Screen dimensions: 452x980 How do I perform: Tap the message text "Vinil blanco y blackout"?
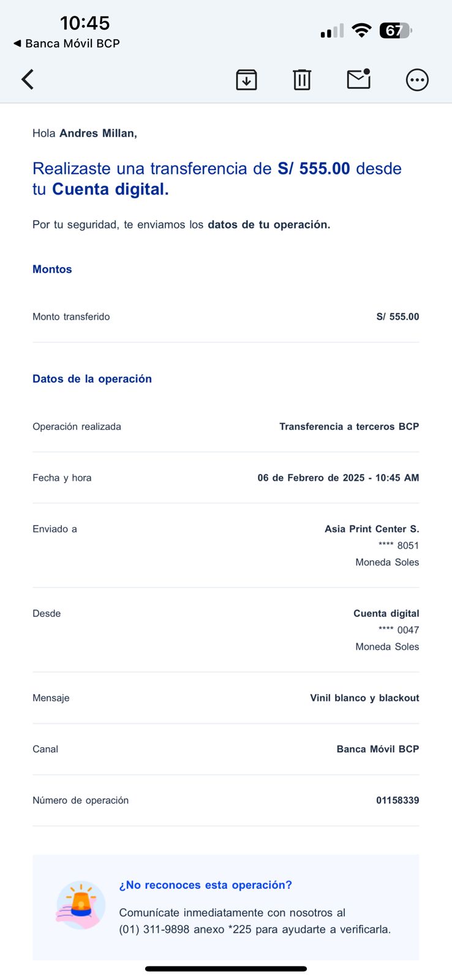tap(364, 698)
